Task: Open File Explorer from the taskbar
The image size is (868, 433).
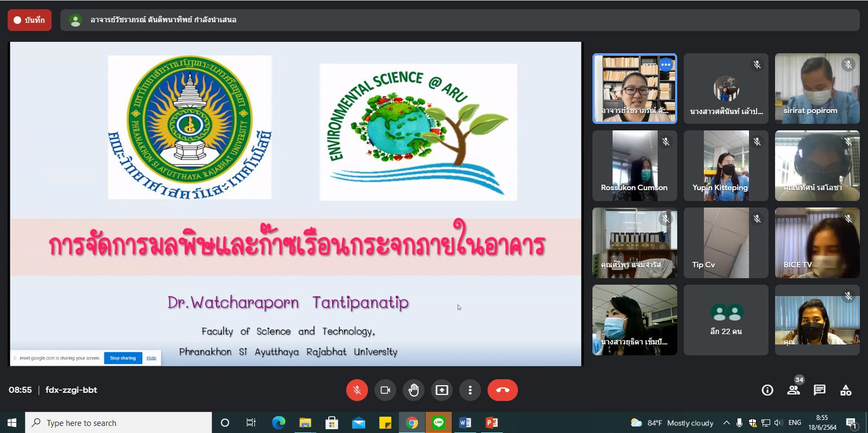Action: (x=305, y=423)
